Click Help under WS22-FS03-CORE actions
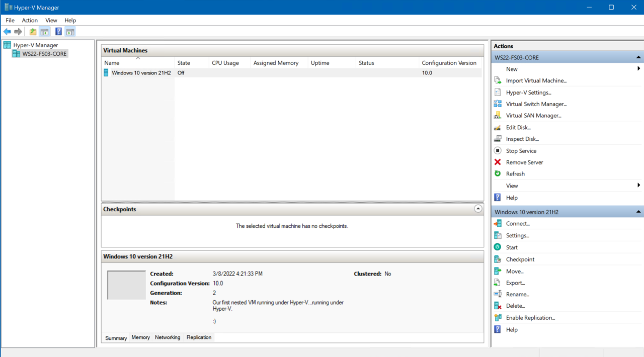The image size is (644, 357). coord(512,198)
